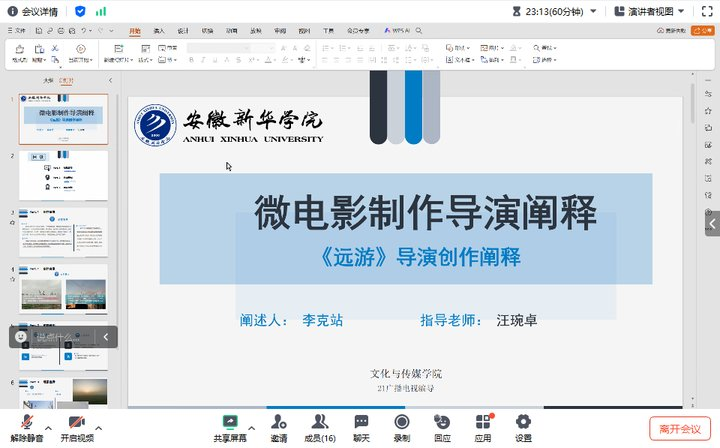This screenshot has height=448, width=720.
Task: Start recording with the 录制 icon
Action: [x=401, y=423]
